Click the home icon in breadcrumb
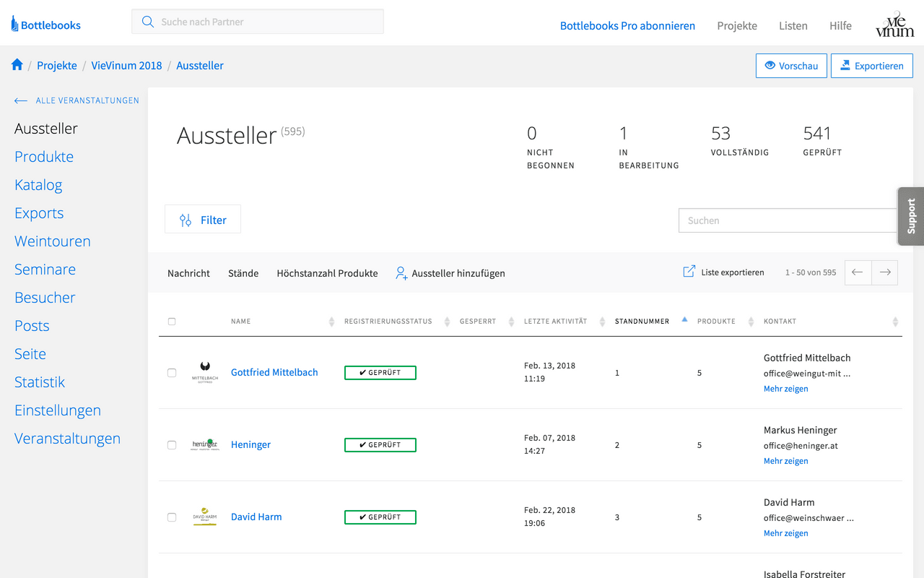 click(x=17, y=65)
